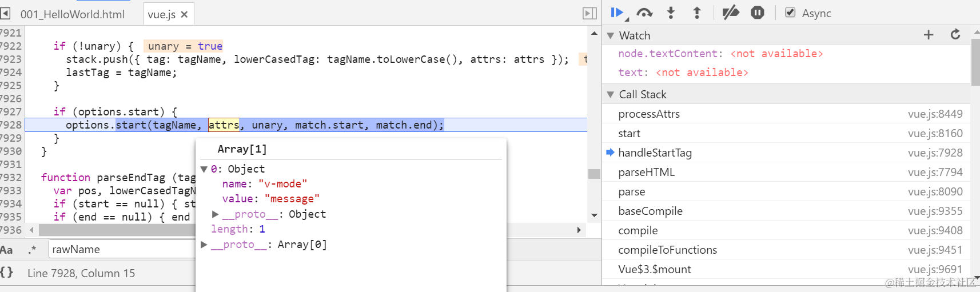Image resolution: width=980 pixels, height=292 pixels.
Task: Select baseCompile call stack frame
Action: point(787,211)
